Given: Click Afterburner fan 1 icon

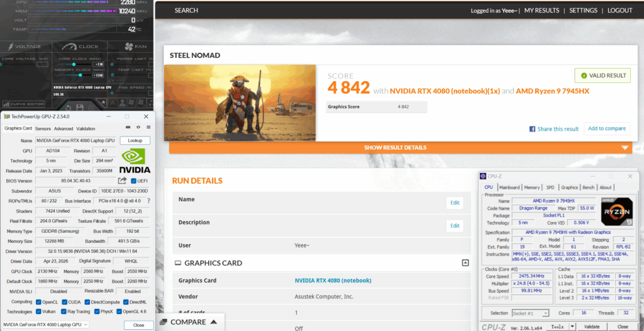Looking at the screenshot, I should [x=132, y=103].
